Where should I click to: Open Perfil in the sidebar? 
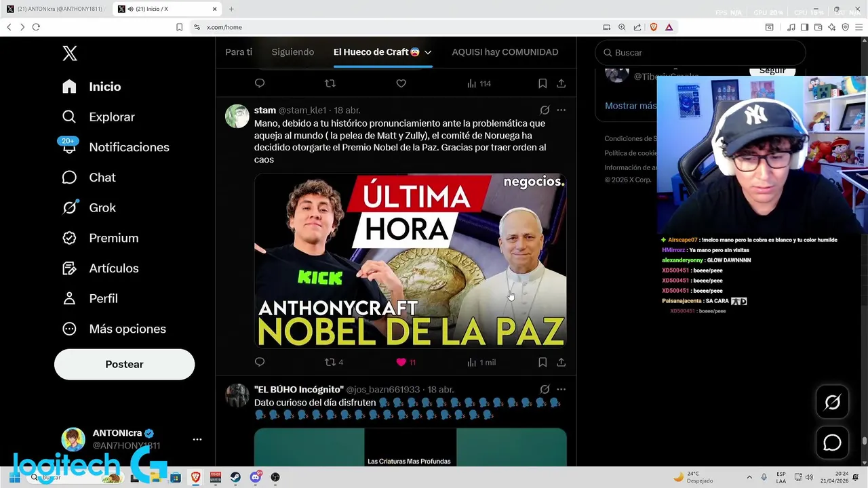click(90, 298)
